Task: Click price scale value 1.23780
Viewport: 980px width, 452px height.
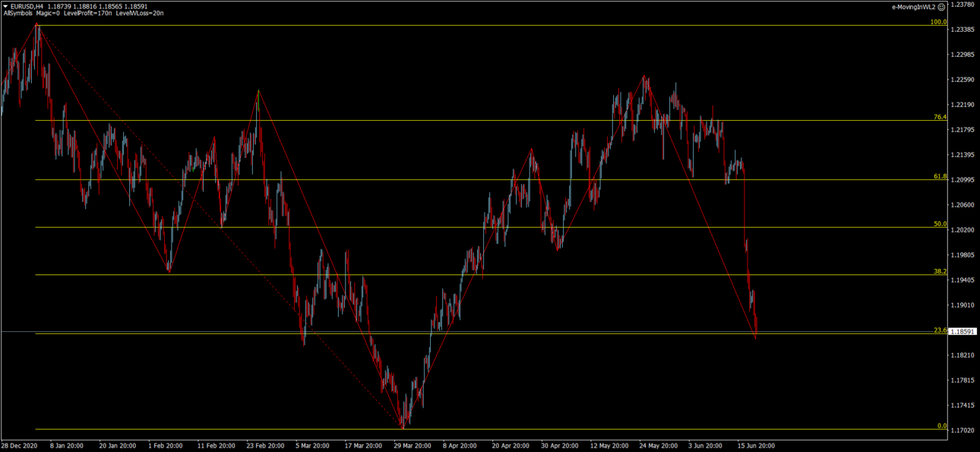Action: 963,5
